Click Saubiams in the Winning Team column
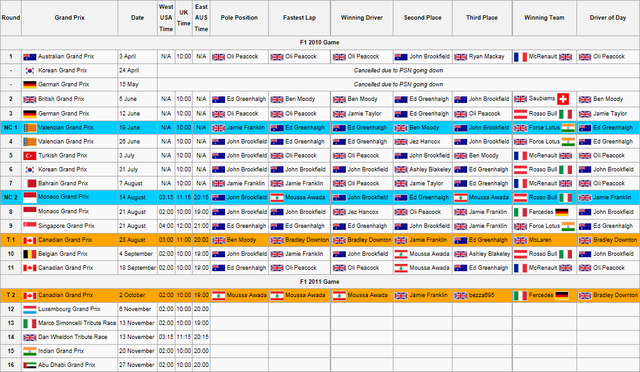This screenshot has width=640, height=372. click(x=542, y=99)
